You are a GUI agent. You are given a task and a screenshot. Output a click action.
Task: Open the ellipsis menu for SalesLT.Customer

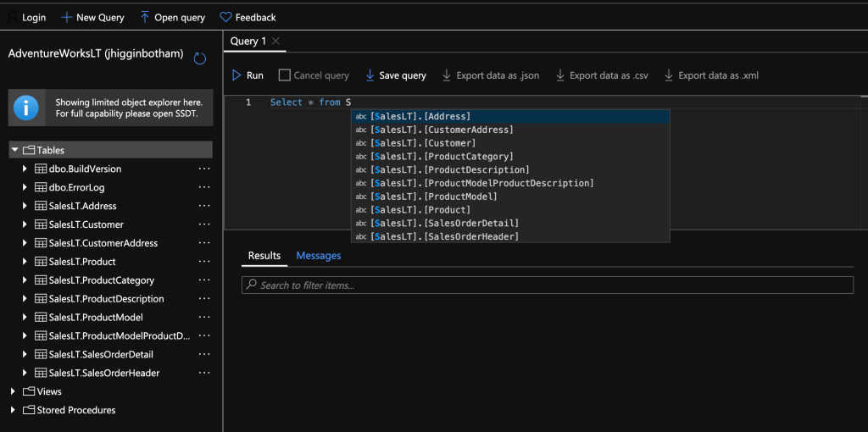tap(203, 224)
